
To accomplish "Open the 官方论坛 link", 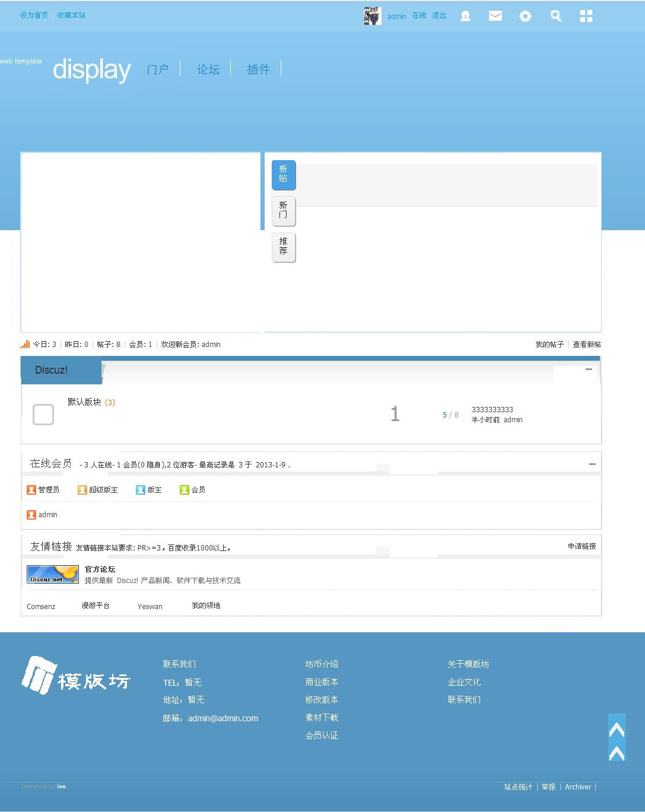I will (x=100, y=569).
